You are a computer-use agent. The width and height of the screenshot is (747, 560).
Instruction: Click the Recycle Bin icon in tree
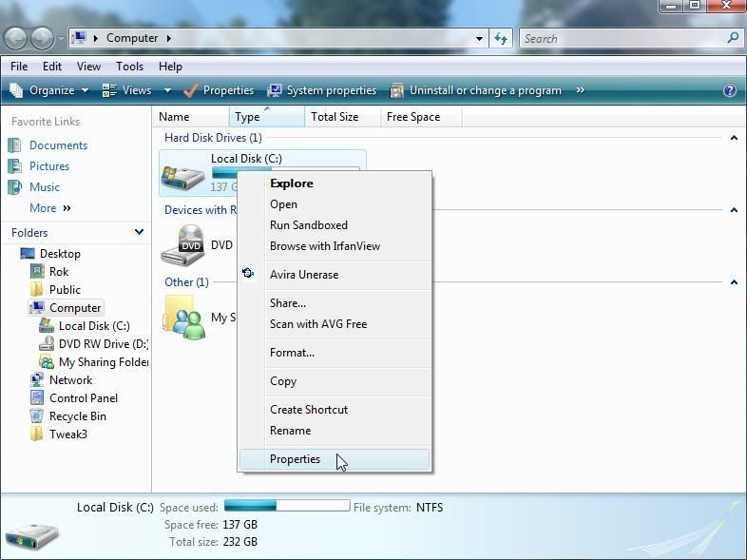(x=37, y=416)
